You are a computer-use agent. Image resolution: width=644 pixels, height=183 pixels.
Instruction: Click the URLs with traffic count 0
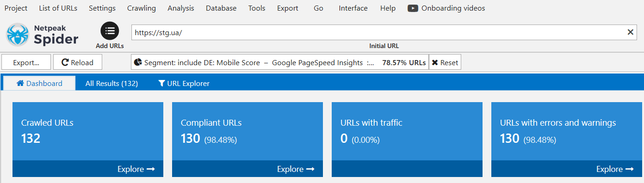click(x=344, y=139)
